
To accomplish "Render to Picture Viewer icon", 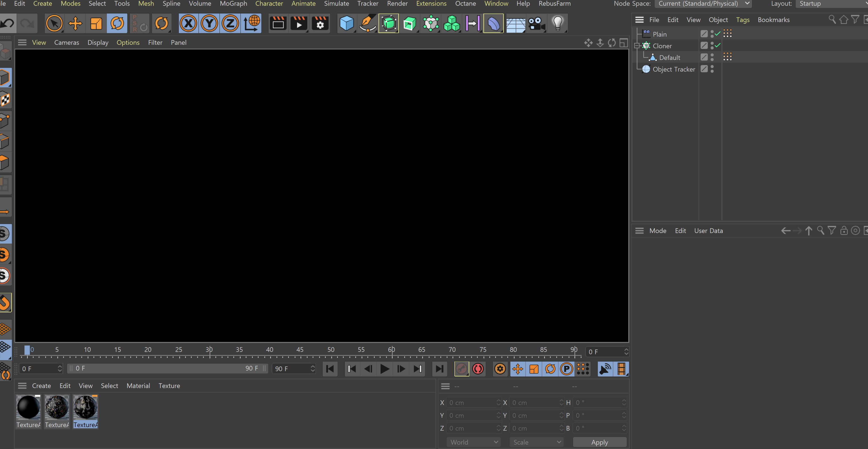I will coord(299,23).
